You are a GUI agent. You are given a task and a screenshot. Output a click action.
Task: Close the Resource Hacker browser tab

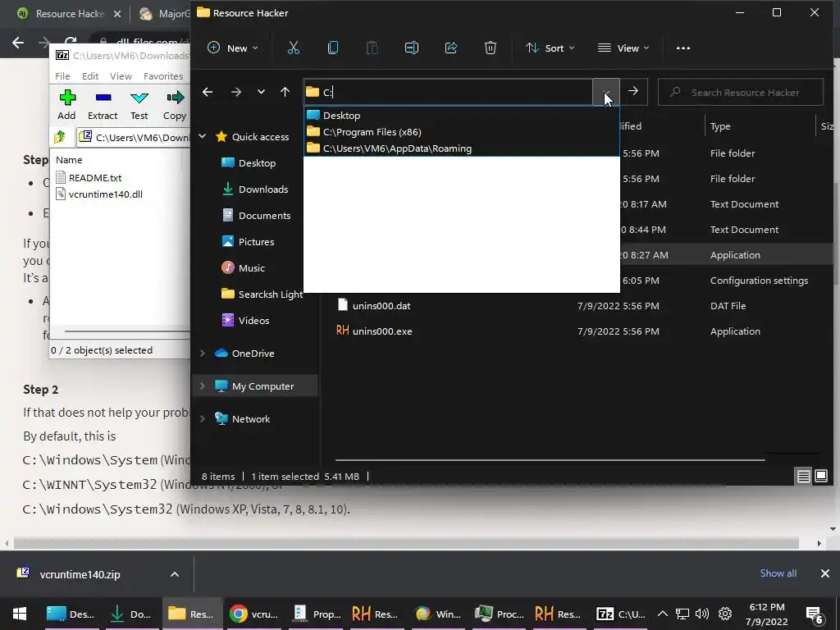point(117,14)
